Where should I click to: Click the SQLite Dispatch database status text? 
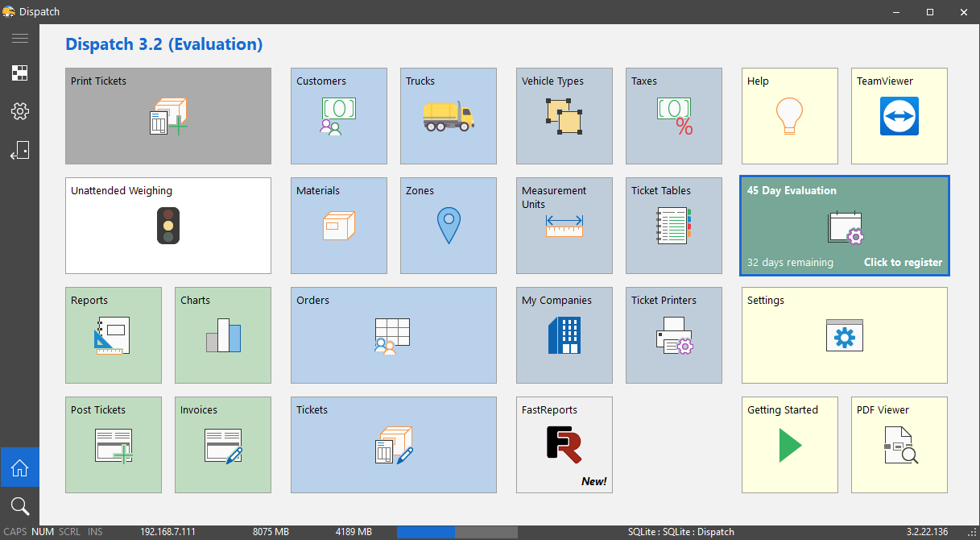click(x=680, y=532)
